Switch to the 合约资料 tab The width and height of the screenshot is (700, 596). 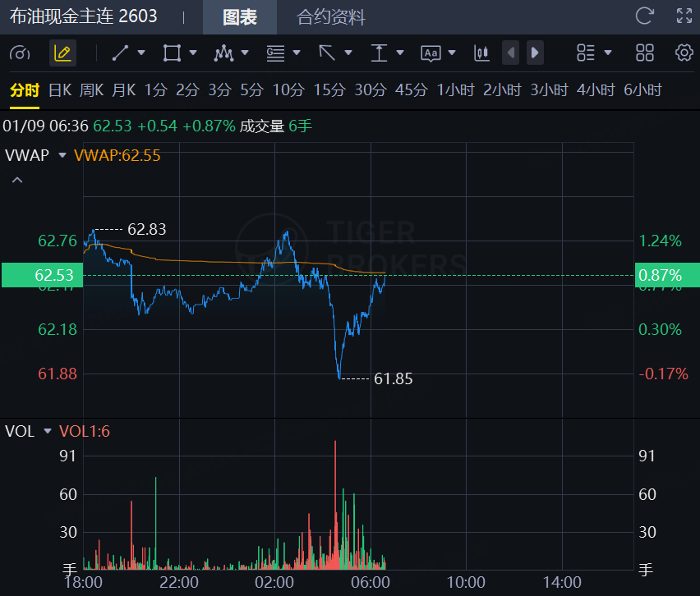[330, 17]
